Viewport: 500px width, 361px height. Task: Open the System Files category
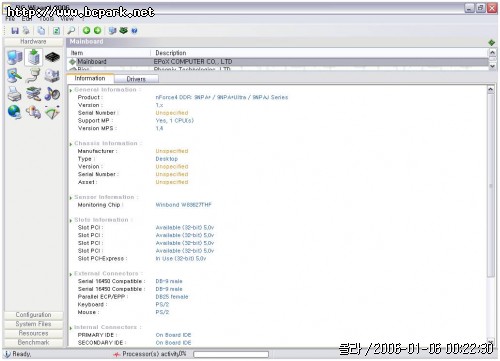(33, 324)
